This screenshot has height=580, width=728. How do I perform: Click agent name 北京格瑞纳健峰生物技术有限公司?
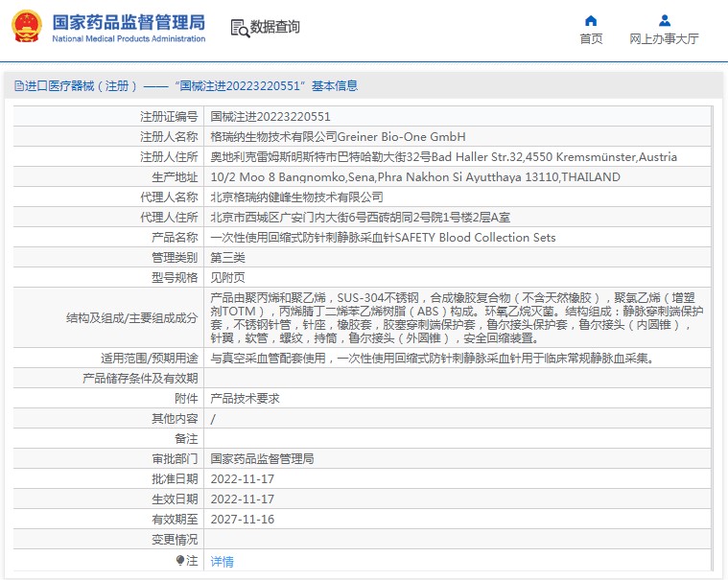(x=296, y=197)
